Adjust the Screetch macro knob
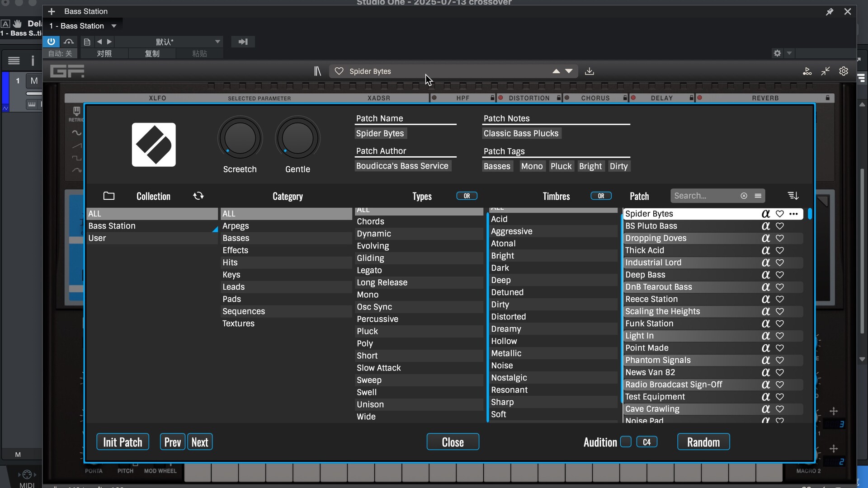Viewport: 868px width, 488px height. tap(240, 138)
